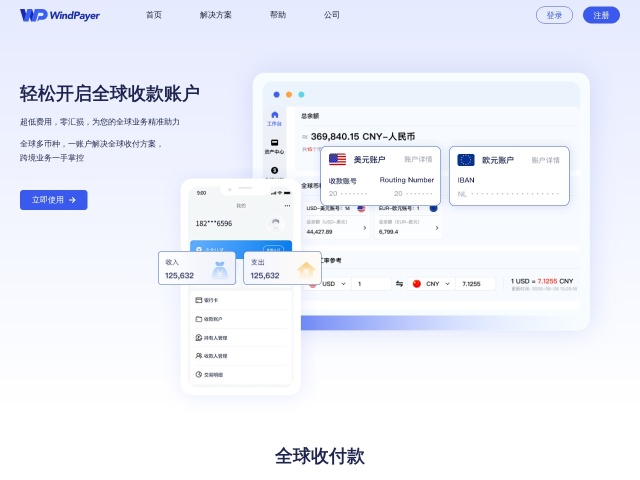Select the 工作台 home icon in sidebar
Image resolution: width=640 pixels, height=480 pixels.
point(274,115)
